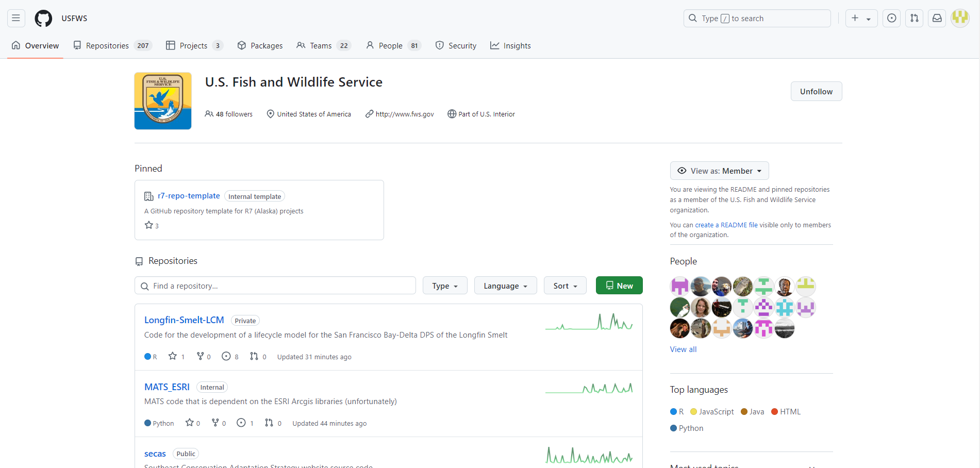Open the Sort dropdown
This screenshot has width=980, height=468.
coord(564,286)
